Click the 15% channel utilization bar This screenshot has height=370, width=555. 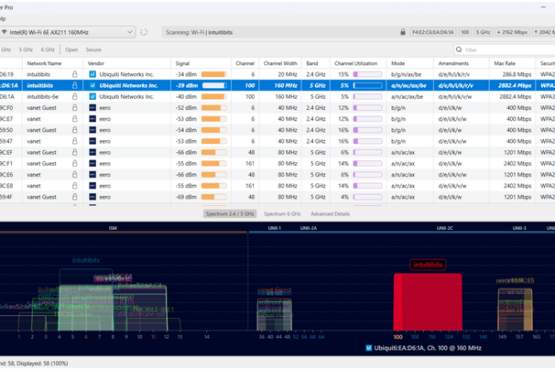(x=367, y=74)
